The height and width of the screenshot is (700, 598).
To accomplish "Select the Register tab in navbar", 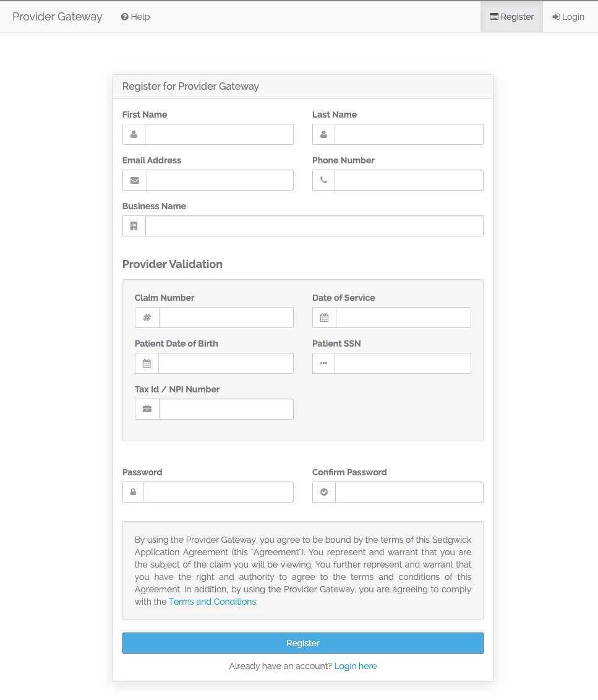I will (x=511, y=17).
